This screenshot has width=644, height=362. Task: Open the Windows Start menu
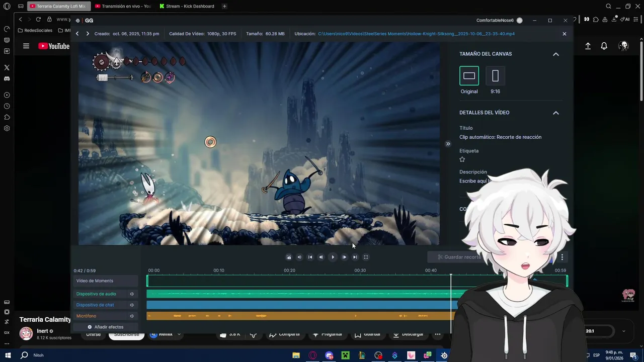coord(8,355)
